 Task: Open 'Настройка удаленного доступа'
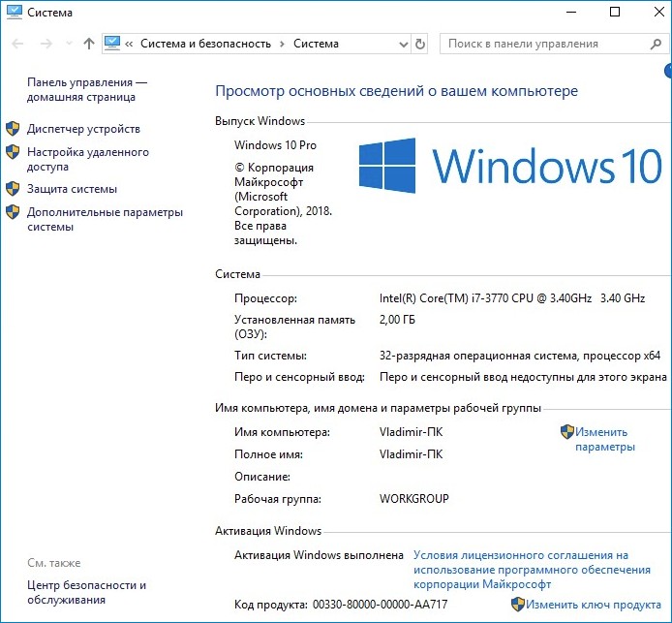[x=88, y=159]
